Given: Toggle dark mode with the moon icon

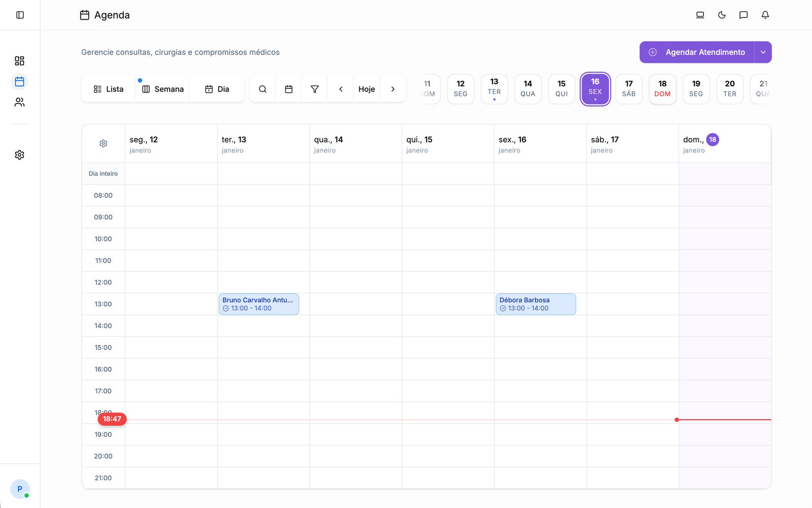Looking at the screenshot, I should [x=722, y=15].
